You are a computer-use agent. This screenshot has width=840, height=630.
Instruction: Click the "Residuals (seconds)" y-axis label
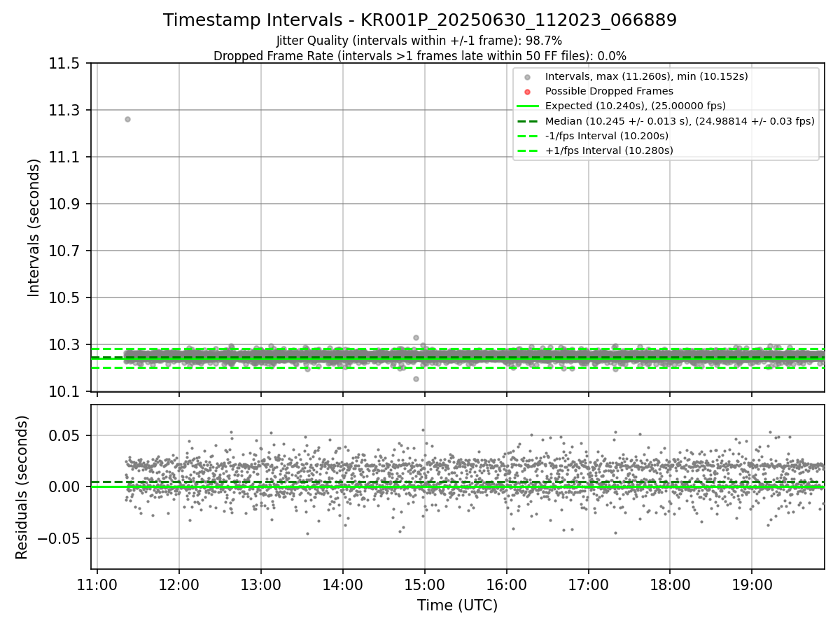pyautogui.click(x=22, y=487)
